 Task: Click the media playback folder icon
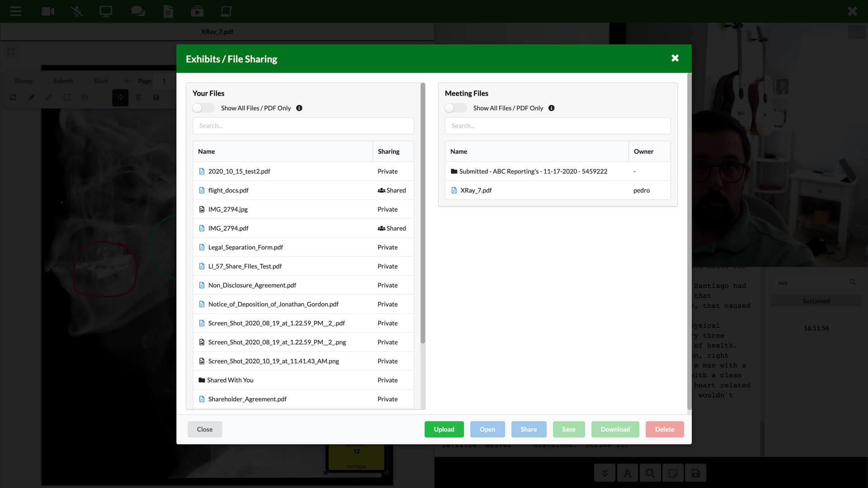click(x=197, y=11)
